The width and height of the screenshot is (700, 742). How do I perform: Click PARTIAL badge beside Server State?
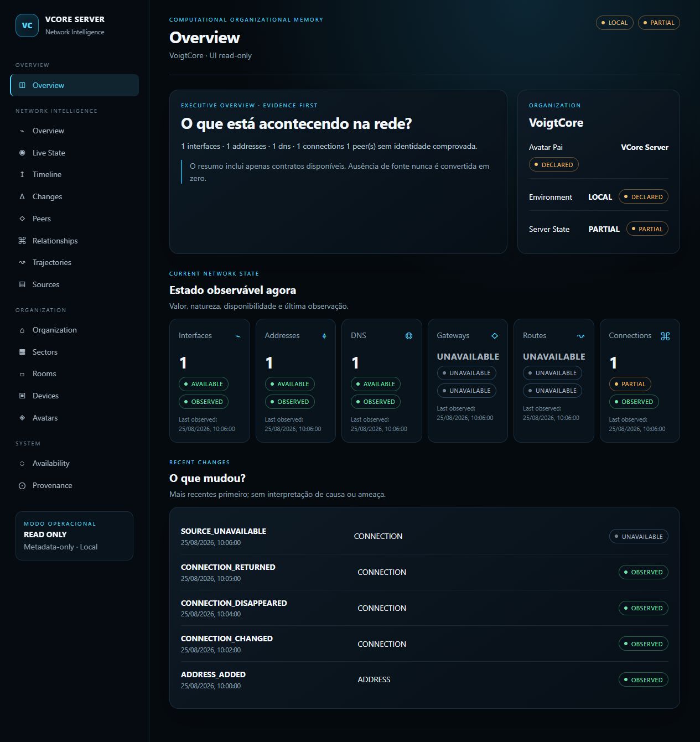(x=647, y=229)
